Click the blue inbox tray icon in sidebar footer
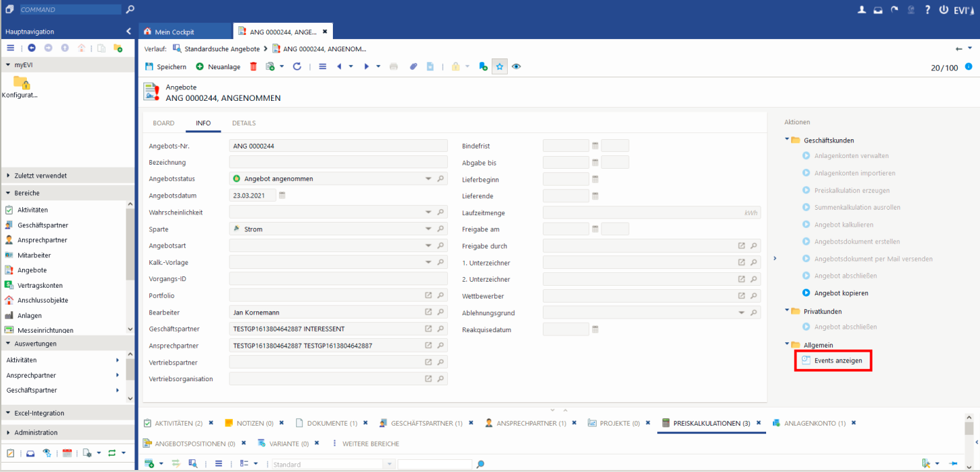This screenshot has width=980, height=472. 30,453
